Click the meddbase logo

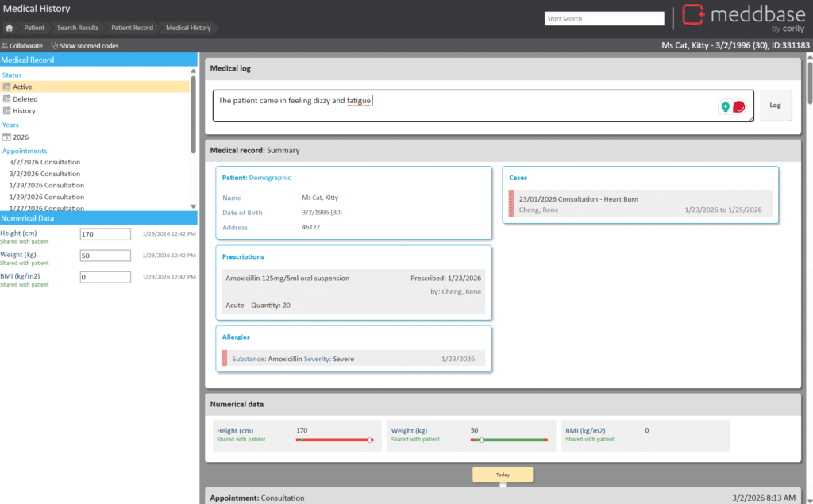pyautogui.click(x=743, y=17)
